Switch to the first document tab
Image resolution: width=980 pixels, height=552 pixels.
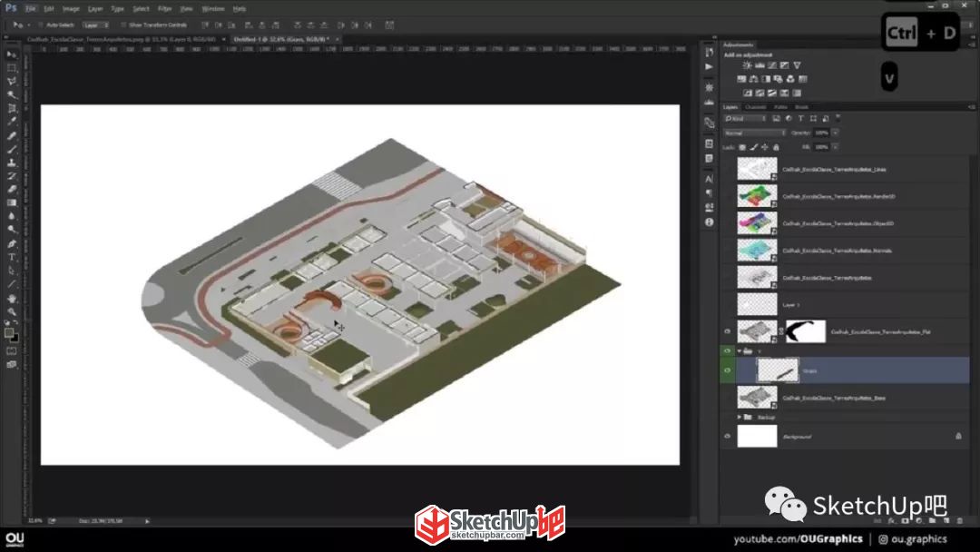[x=122, y=39]
